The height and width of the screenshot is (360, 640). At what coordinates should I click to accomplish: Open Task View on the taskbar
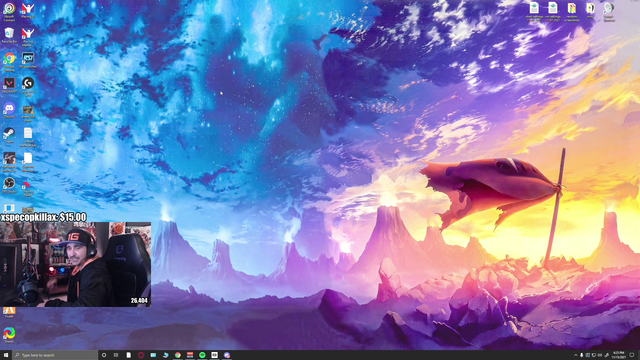coord(116,355)
